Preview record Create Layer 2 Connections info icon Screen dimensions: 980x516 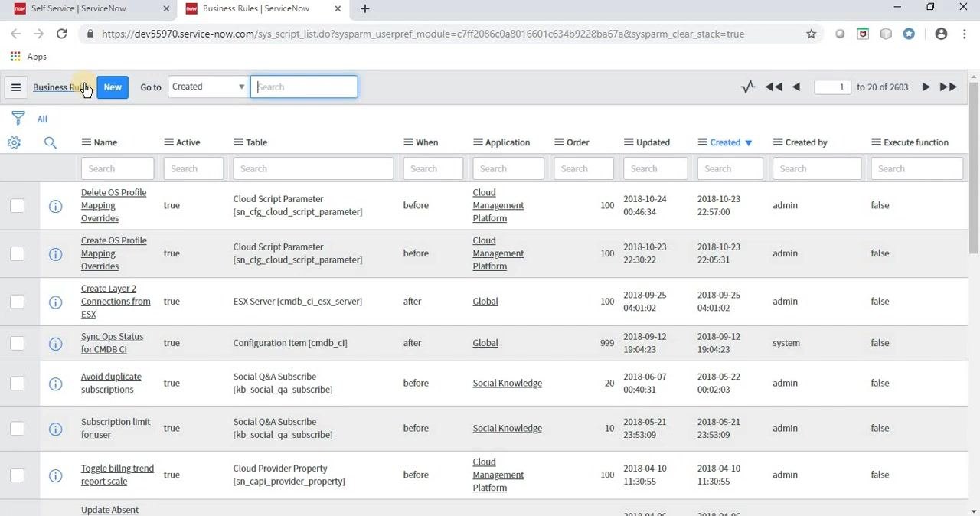pos(55,302)
